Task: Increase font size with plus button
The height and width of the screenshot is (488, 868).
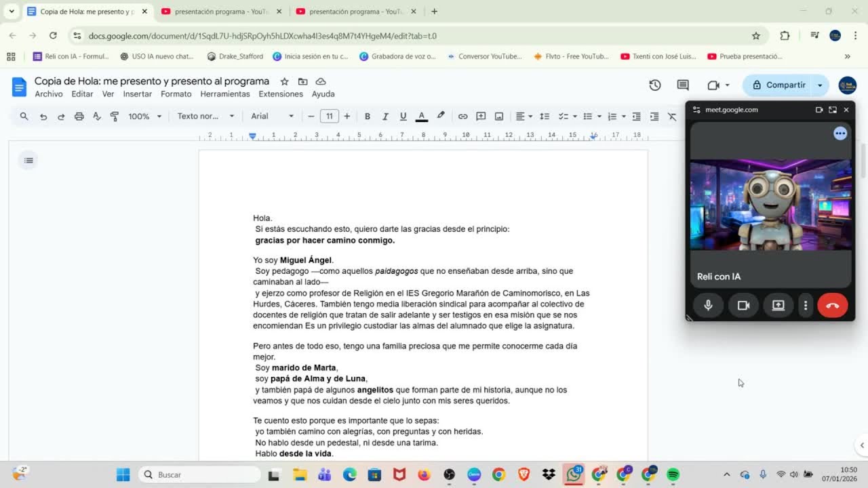Action: [x=347, y=117]
